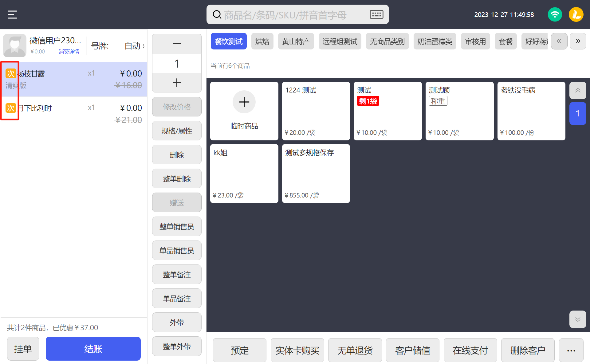
Task: Click the on-screen keyboard icon in the search bar
Action: pyautogui.click(x=376, y=14)
